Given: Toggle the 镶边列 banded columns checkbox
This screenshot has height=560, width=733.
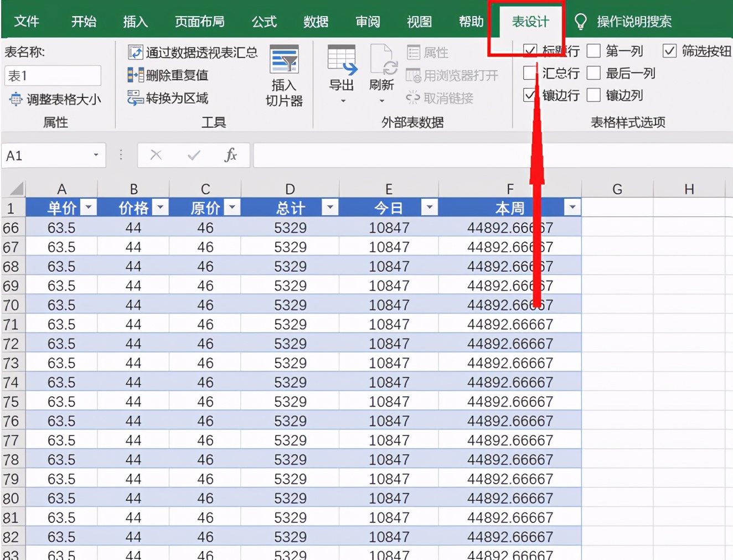Looking at the screenshot, I should click(x=593, y=95).
